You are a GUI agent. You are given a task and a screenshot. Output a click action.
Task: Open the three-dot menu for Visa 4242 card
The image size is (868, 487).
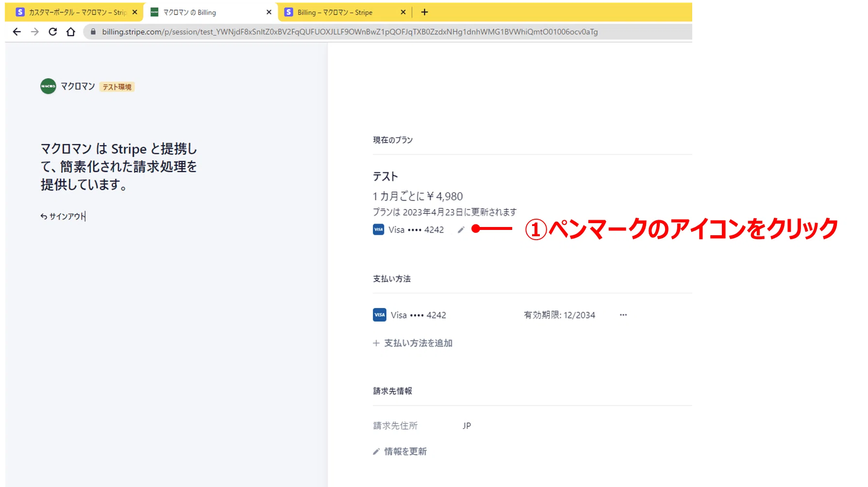pyautogui.click(x=623, y=315)
